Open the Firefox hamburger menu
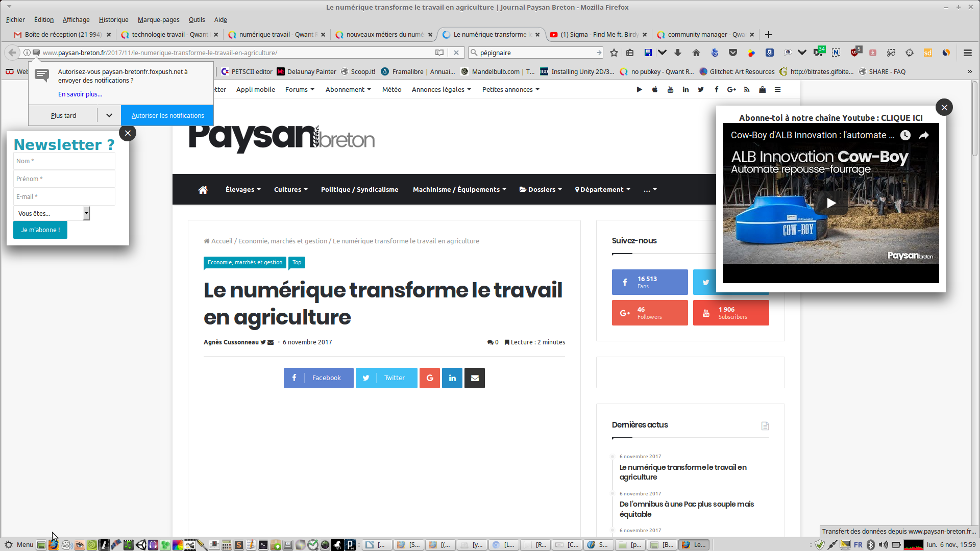 (x=967, y=53)
